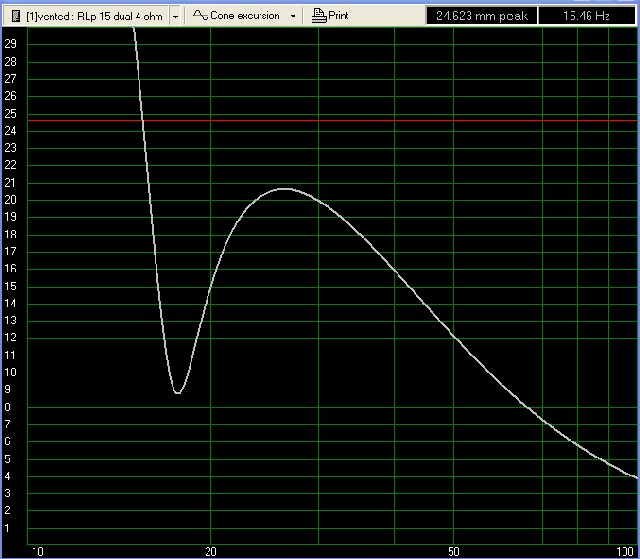640x559 pixels.
Task: Choose the Cone excursion graph label
Action: point(245,16)
